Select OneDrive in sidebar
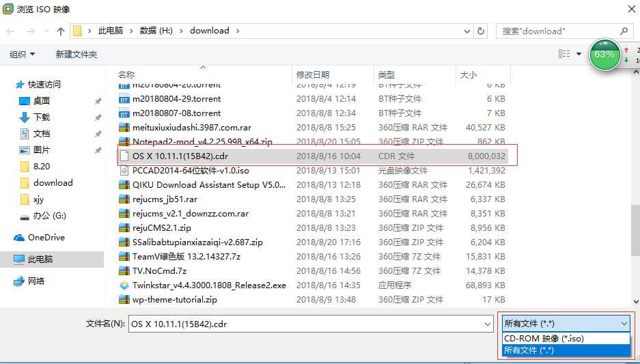This screenshot has height=364, width=640. click(46, 238)
